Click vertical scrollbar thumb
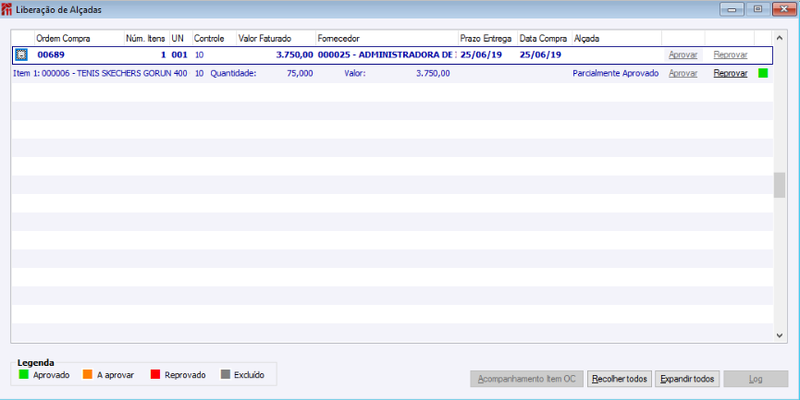800x400 pixels. point(779,185)
